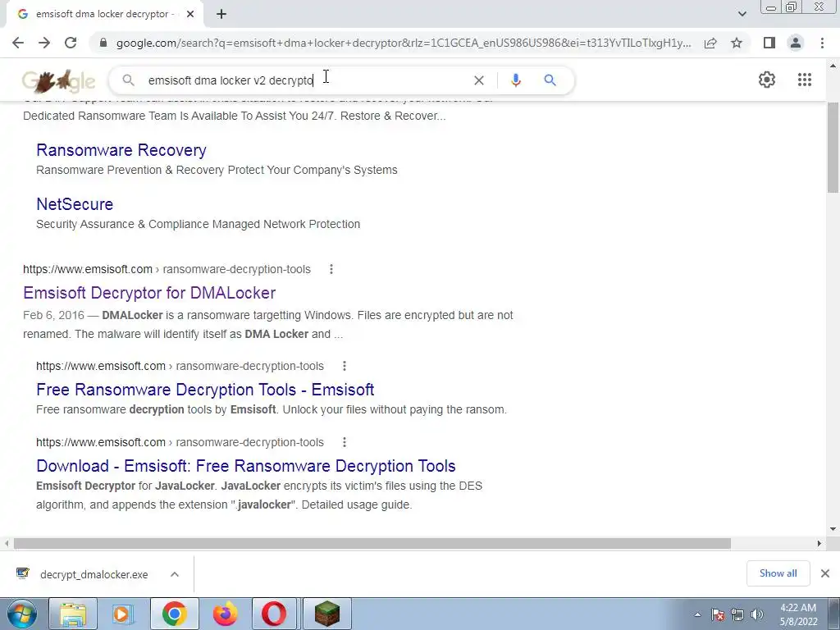Open options for Download - Emsisoft result

click(345, 442)
